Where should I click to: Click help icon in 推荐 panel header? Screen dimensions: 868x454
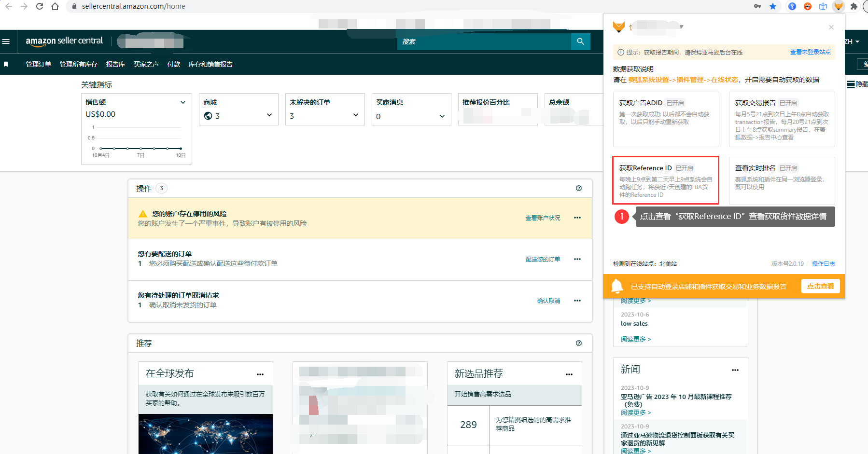tap(579, 343)
